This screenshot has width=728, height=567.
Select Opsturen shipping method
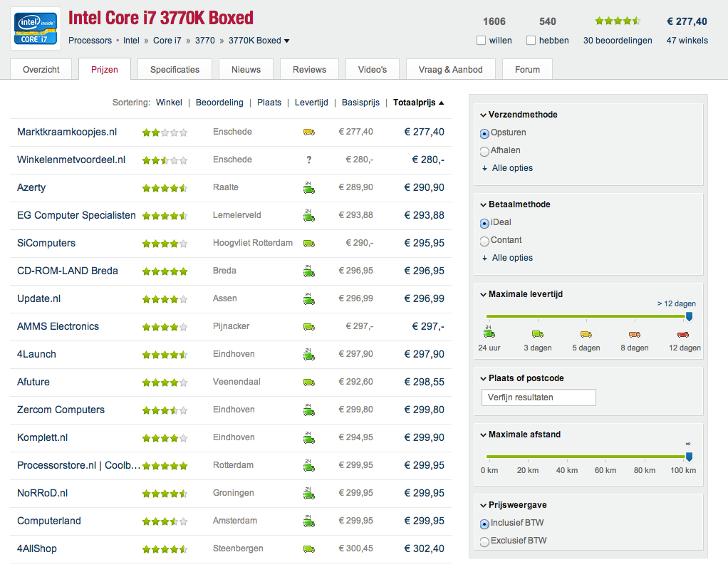coord(484,134)
